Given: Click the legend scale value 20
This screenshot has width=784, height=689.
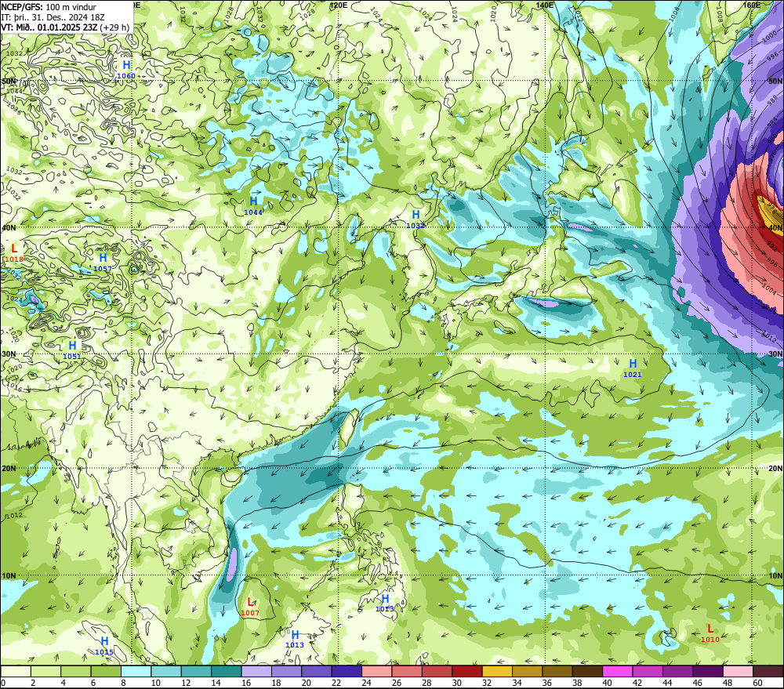Looking at the screenshot, I should [x=307, y=683].
